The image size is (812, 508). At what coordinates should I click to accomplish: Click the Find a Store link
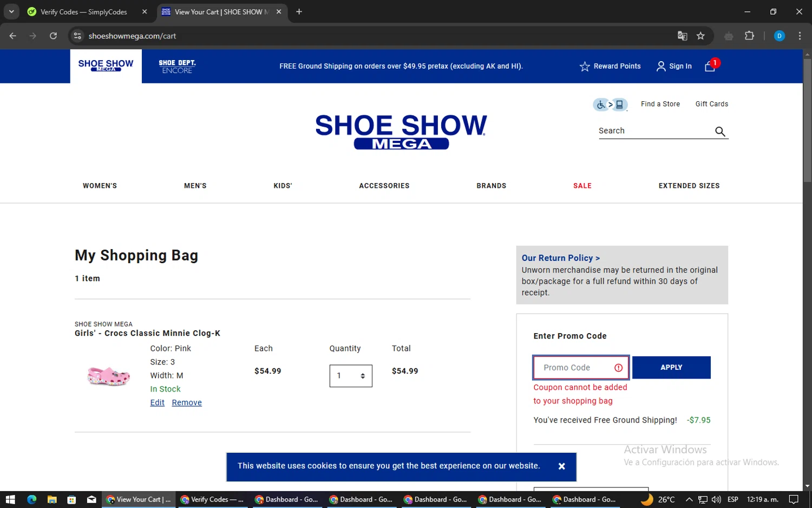click(x=660, y=104)
